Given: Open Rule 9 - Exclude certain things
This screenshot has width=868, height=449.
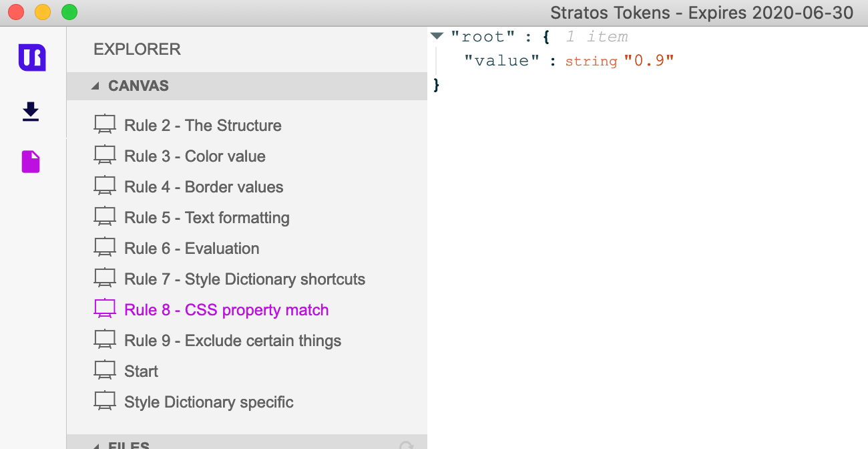Looking at the screenshot, I should pos(233,341).
